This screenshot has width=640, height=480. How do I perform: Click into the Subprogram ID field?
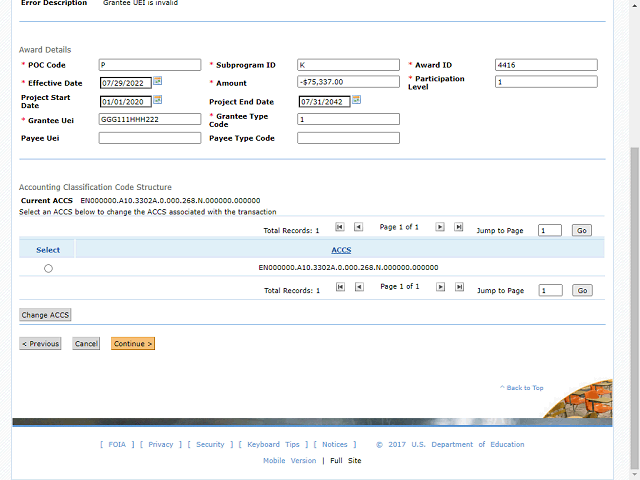349,65
